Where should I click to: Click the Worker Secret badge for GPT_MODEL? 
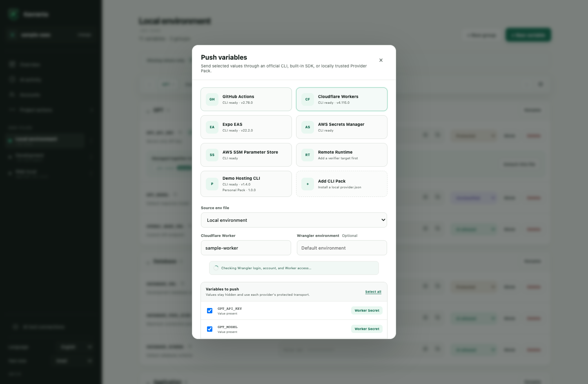[x=367, y=329]
